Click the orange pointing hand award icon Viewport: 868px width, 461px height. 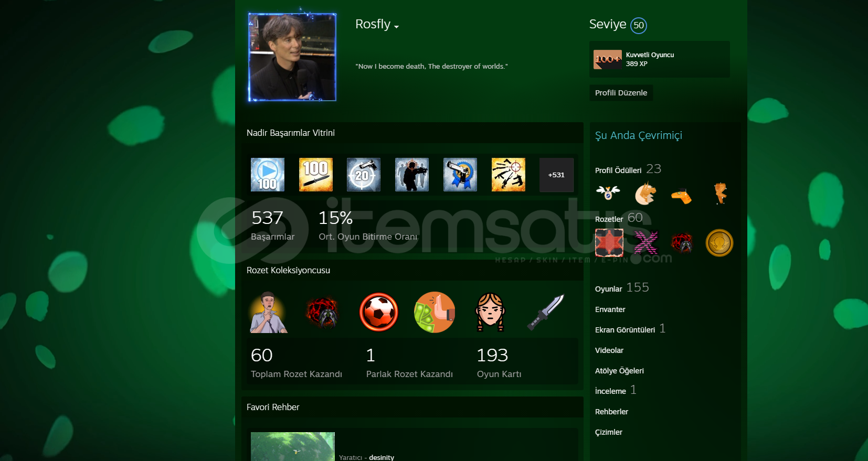681,196
